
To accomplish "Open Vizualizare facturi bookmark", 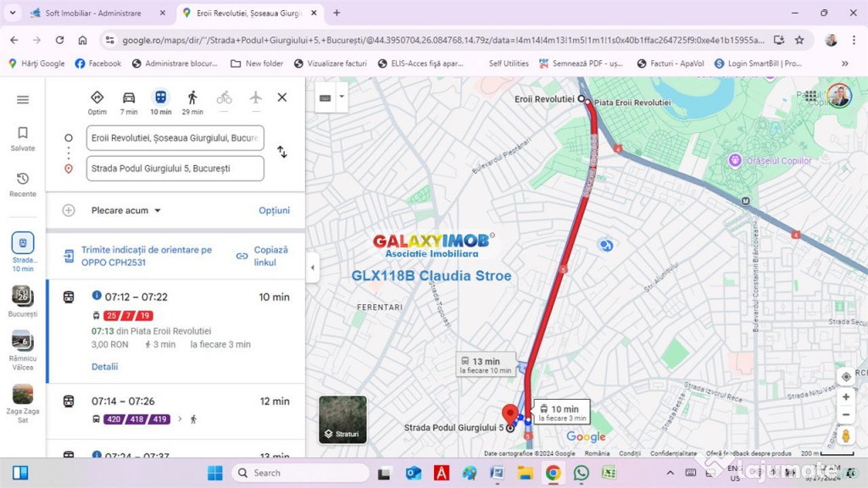I will [331, 64].
